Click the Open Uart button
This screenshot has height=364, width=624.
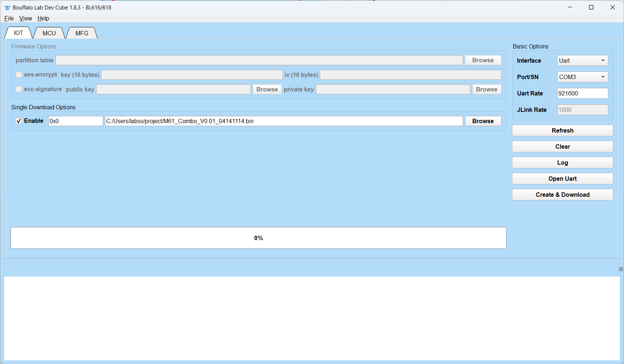tap(562, 179)
